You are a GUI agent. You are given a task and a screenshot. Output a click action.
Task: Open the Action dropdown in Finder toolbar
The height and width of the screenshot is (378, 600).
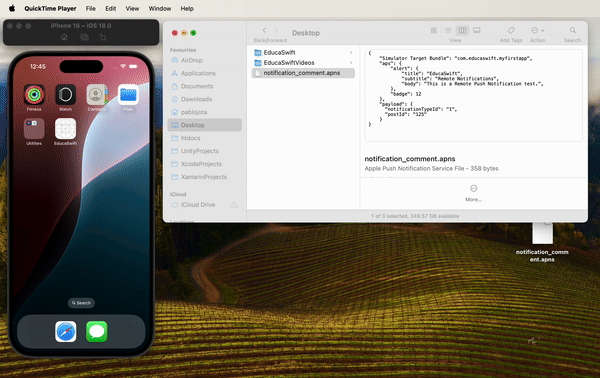[x=538, y=30]
